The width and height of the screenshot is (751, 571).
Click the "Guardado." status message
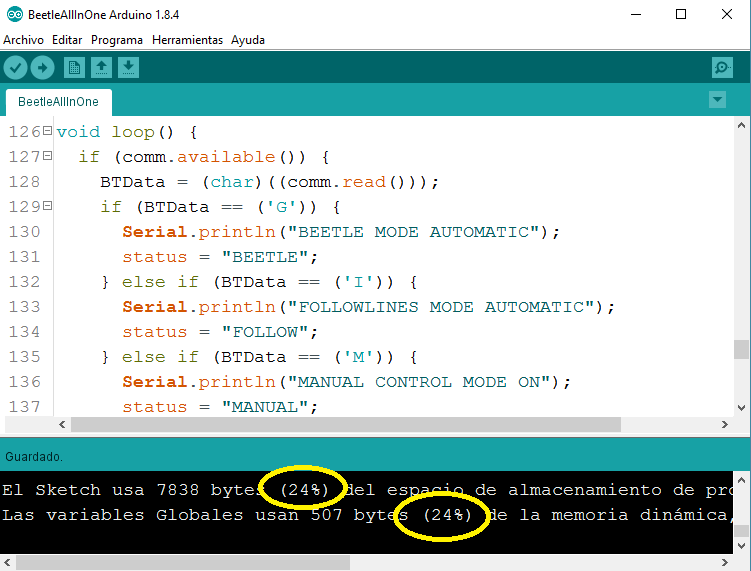click(x=34, y=457)
